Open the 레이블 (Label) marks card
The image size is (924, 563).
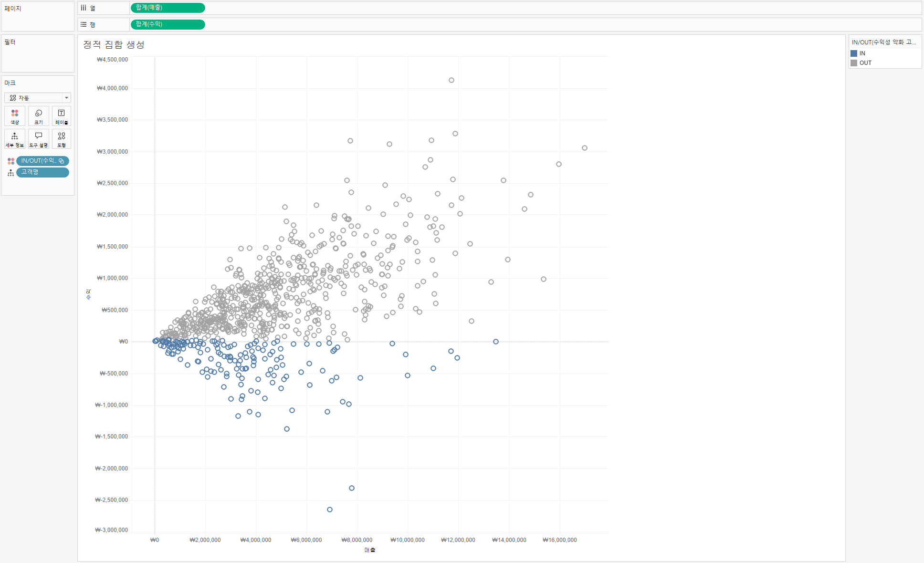pos(62,116)
